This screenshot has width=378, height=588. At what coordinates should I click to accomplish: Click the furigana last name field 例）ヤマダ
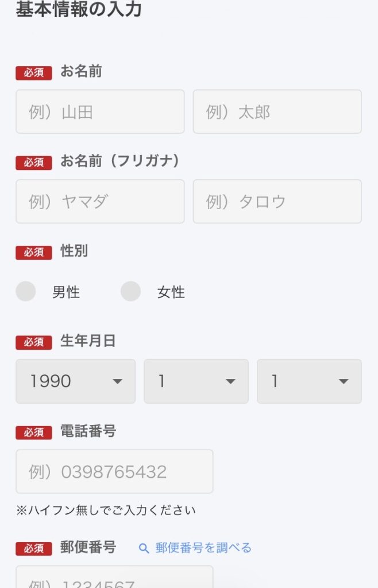point(100,202)
